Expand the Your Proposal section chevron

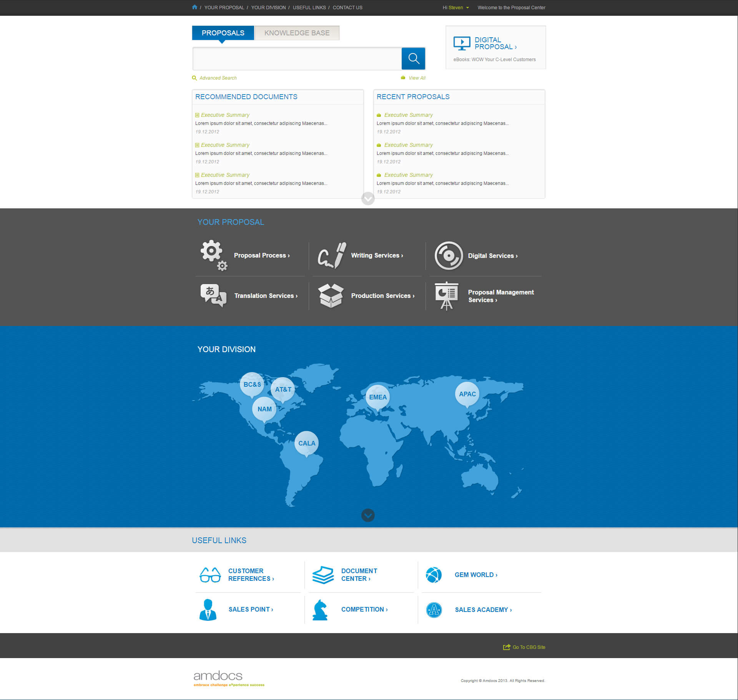click(x=368, y=199)
